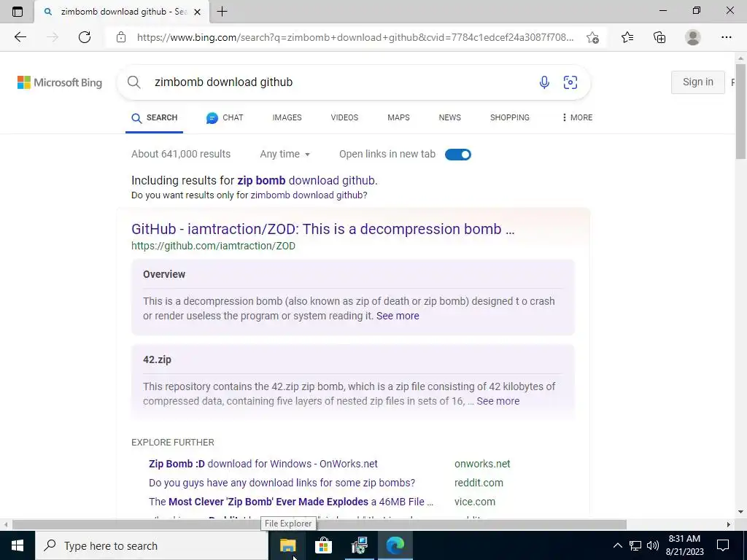Click See more in Overview section
The width and height of the screenshot is (747, 560).
click(398, 316)
